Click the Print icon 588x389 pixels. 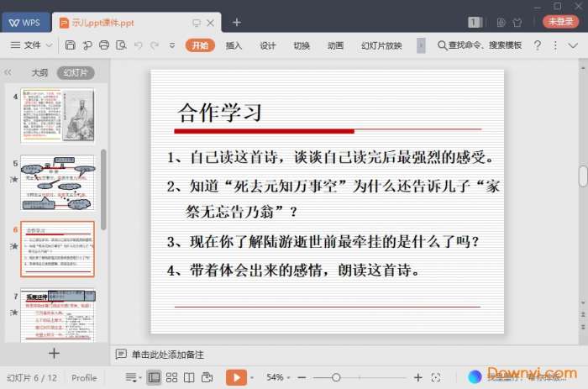tap(104, 45)
